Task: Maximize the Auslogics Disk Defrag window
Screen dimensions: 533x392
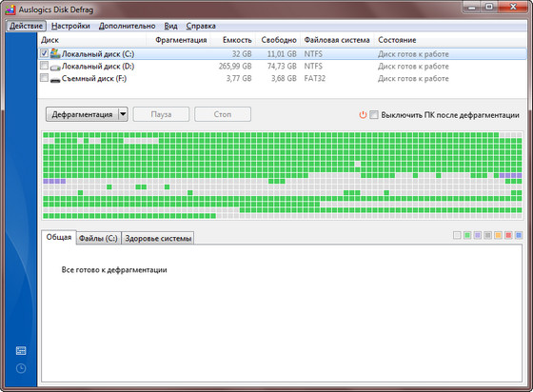Action: pos(489,7)
